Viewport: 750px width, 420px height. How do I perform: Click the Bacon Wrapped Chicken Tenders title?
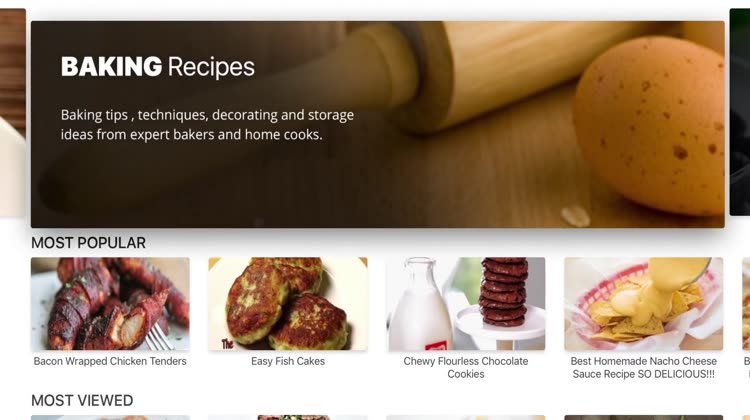click(110, 361)
